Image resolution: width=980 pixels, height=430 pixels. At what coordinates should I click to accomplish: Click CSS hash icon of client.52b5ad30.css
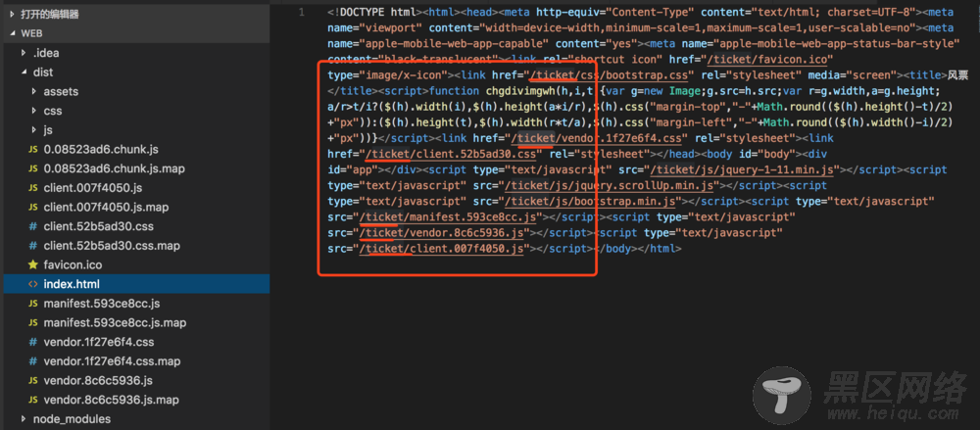(32, 226)
